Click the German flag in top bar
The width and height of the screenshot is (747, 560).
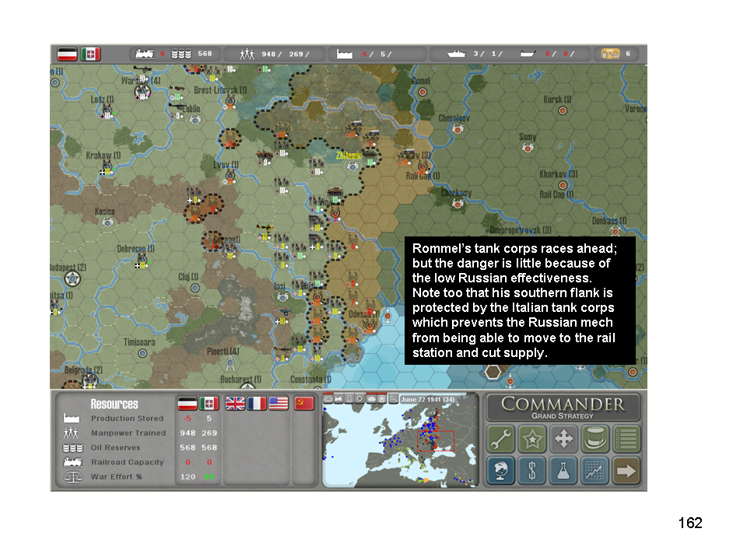click(x=66, y=54)
